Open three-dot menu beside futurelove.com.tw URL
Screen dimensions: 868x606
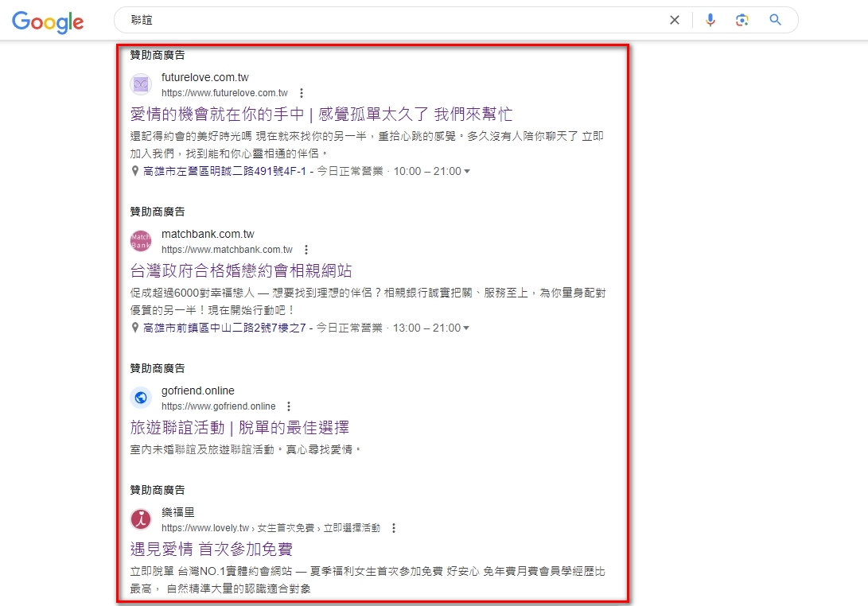click(x=302, y=93)
